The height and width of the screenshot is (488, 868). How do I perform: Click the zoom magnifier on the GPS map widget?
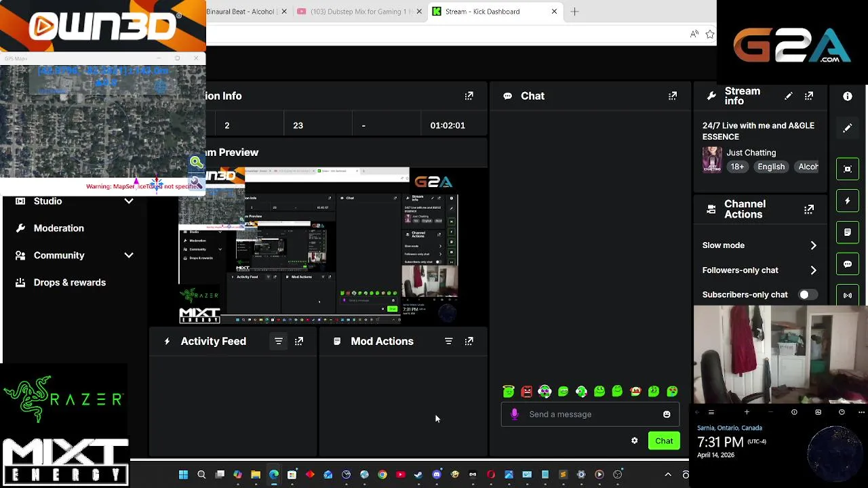(196, 162)
